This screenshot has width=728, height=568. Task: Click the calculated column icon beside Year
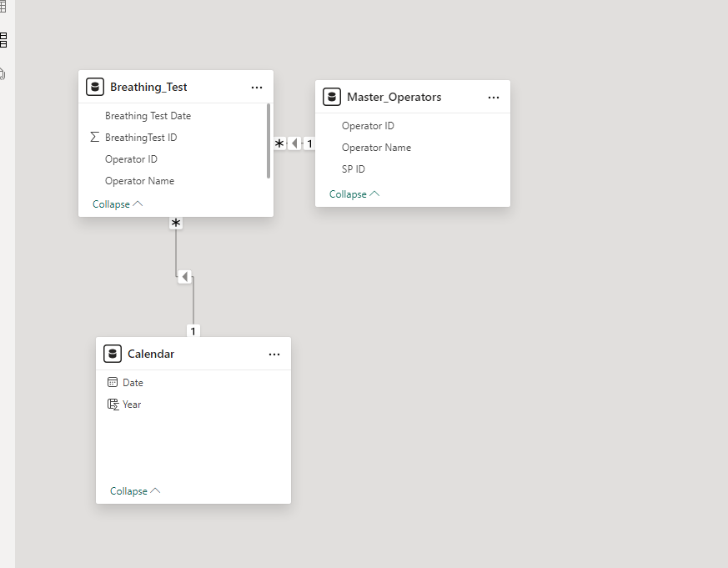(113, 405)
